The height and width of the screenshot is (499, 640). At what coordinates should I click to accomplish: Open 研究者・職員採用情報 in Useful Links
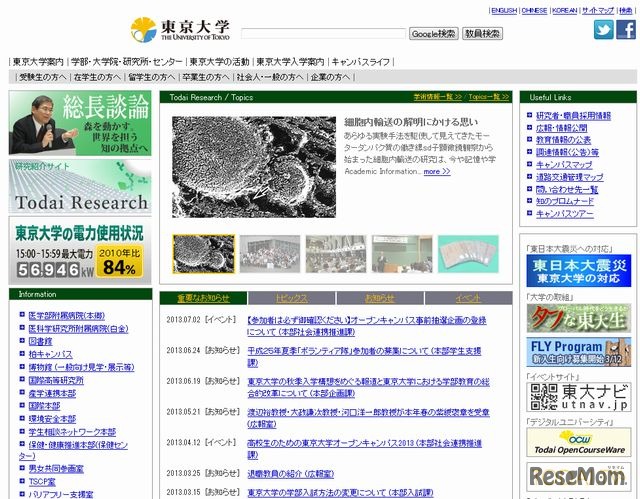pyautogui.click(x=573, y=116)
